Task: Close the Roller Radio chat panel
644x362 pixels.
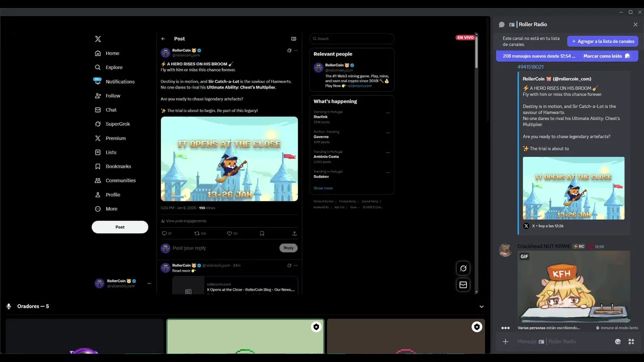Action: (x=635, y=25)
